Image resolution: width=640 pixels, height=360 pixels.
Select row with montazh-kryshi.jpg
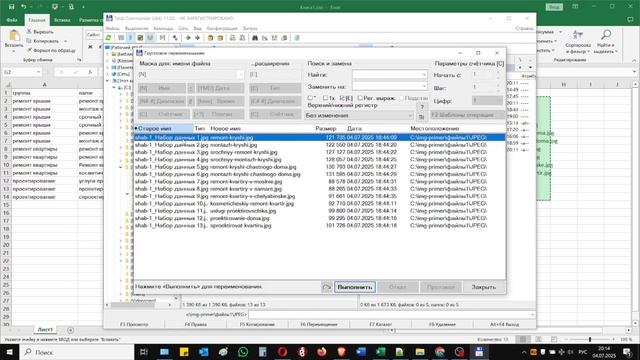pos(319,145)
